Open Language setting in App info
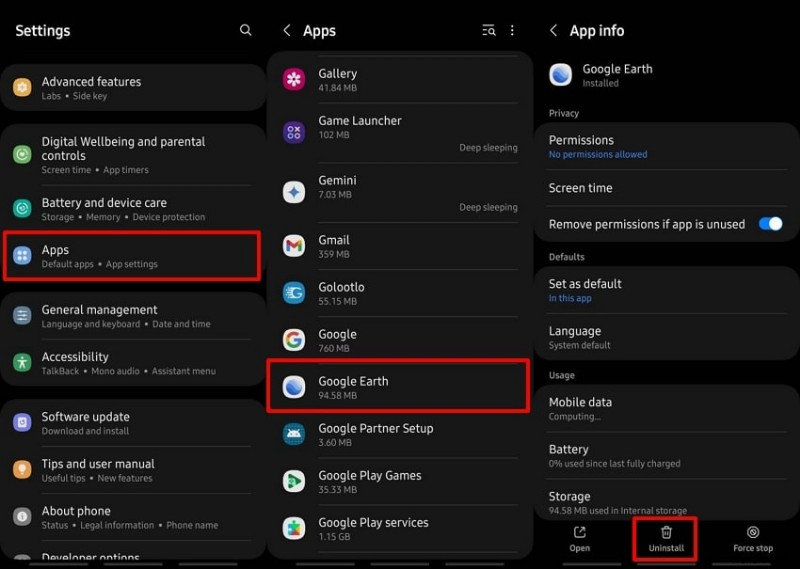Image resolution: width=800 pixels, height=569 pixels. (666, 337)
